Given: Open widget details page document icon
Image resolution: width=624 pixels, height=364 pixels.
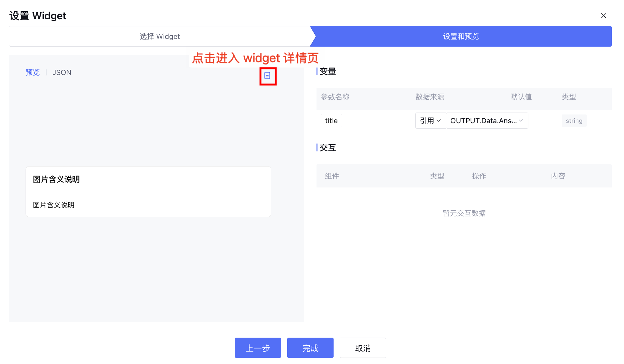Looking at the screenshot, I should [x=267, y=76].
